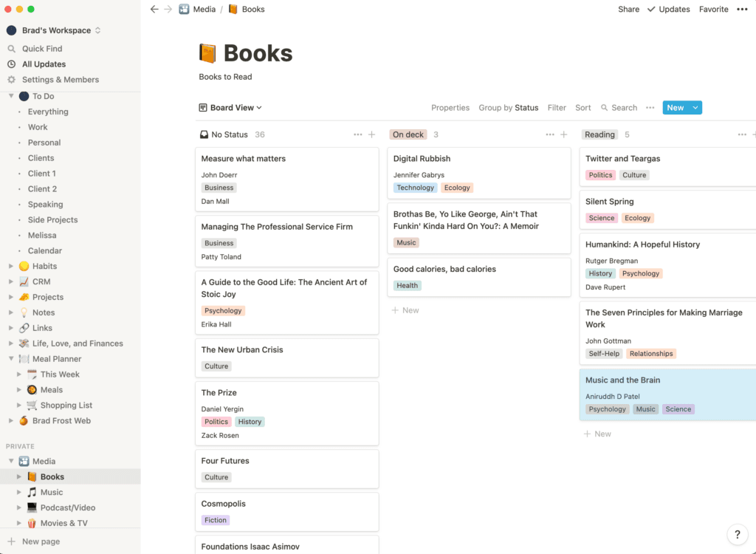Image resolution: width=756 pixels, height=554 pixels.
Task: Expand the Books item in the sidebar
Action: coord(20,476)
